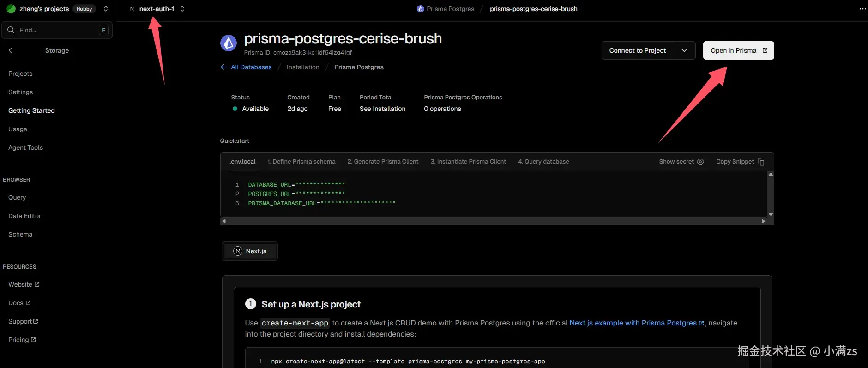Viewport: 868px width, 368px height.
Task: Open the Pricing resource link
Action: tap(22, 340)
